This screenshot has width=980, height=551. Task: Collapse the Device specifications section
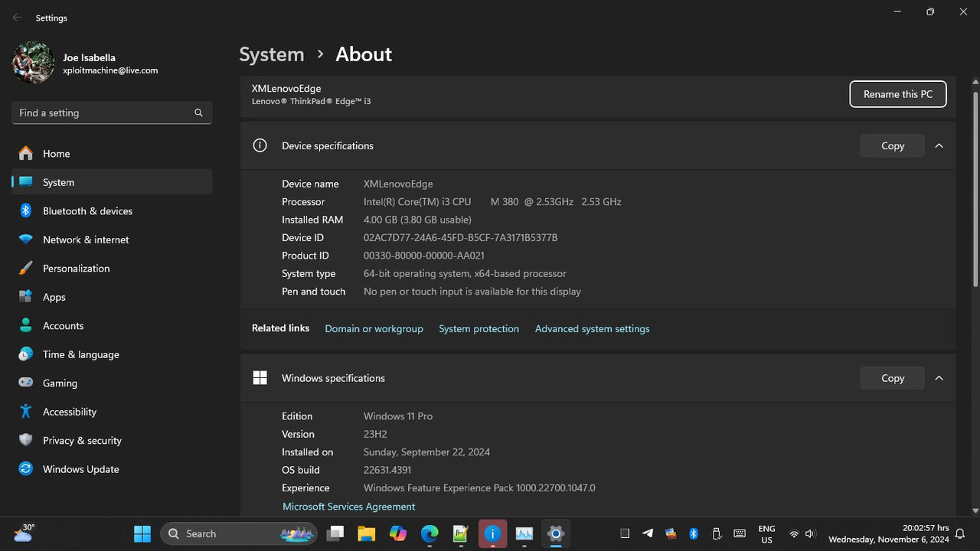coord(939,145)
